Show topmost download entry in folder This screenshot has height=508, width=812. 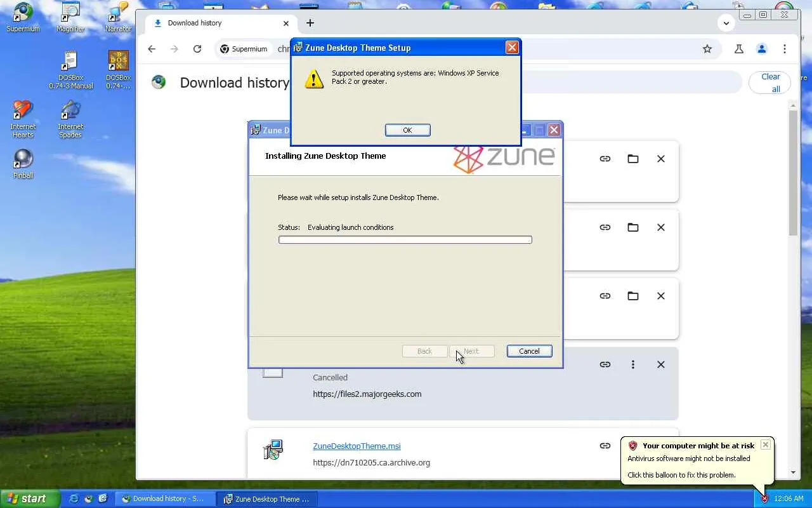pos(633,159)
